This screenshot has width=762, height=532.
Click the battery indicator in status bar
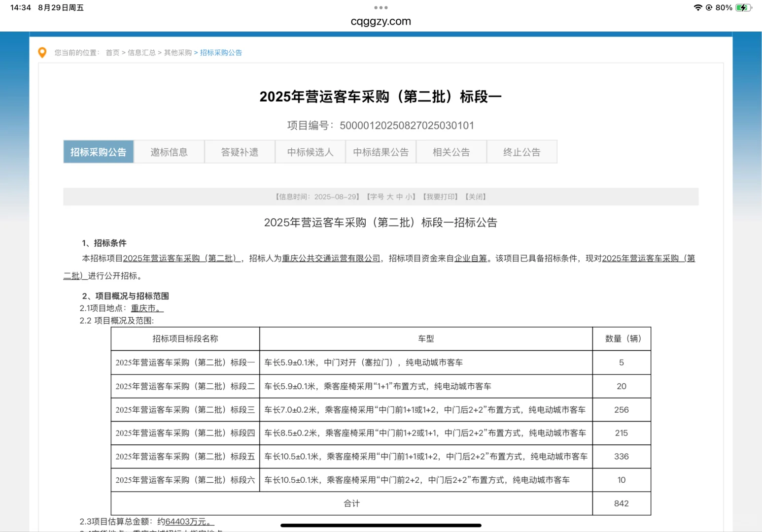[742, 7]
